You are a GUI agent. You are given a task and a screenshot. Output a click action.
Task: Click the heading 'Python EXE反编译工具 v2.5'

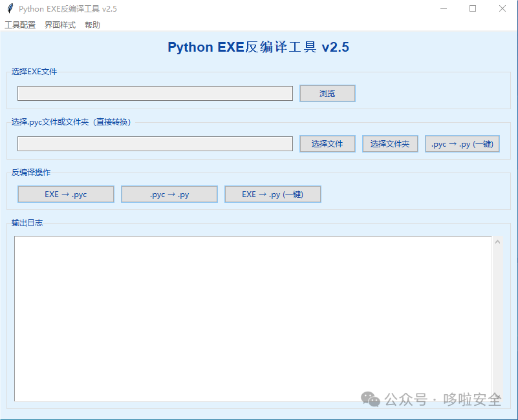(x=258, y=47)
